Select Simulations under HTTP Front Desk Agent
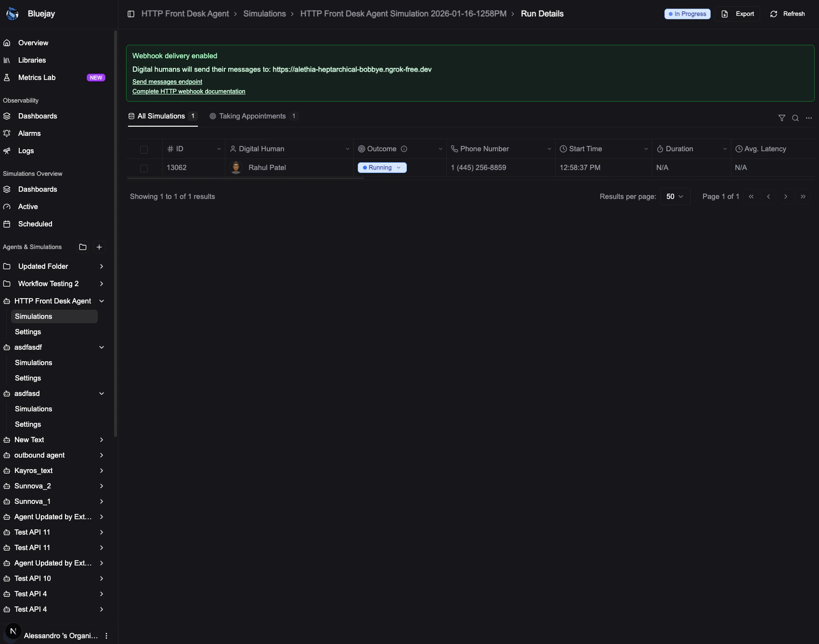The image size is (819, 644). (x=33, y=316)
